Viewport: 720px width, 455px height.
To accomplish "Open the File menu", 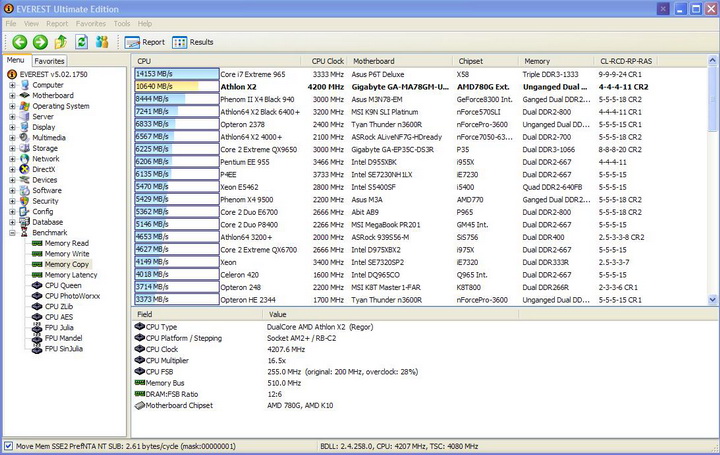I will (x=11, y=23).
